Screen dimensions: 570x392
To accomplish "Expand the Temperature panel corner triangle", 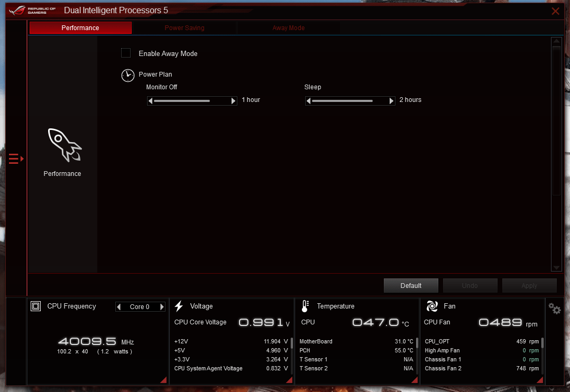I will click(415, 380).
